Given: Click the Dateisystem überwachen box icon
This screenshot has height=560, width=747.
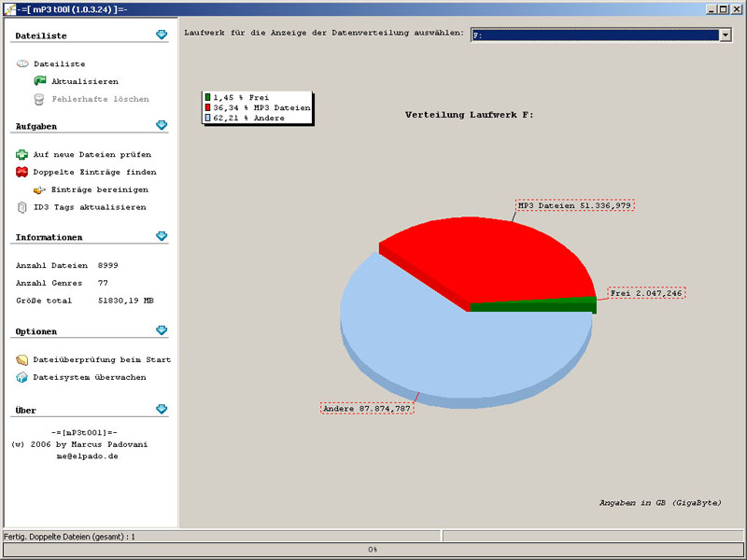Looking at the screenshot, I should point(21,377).
